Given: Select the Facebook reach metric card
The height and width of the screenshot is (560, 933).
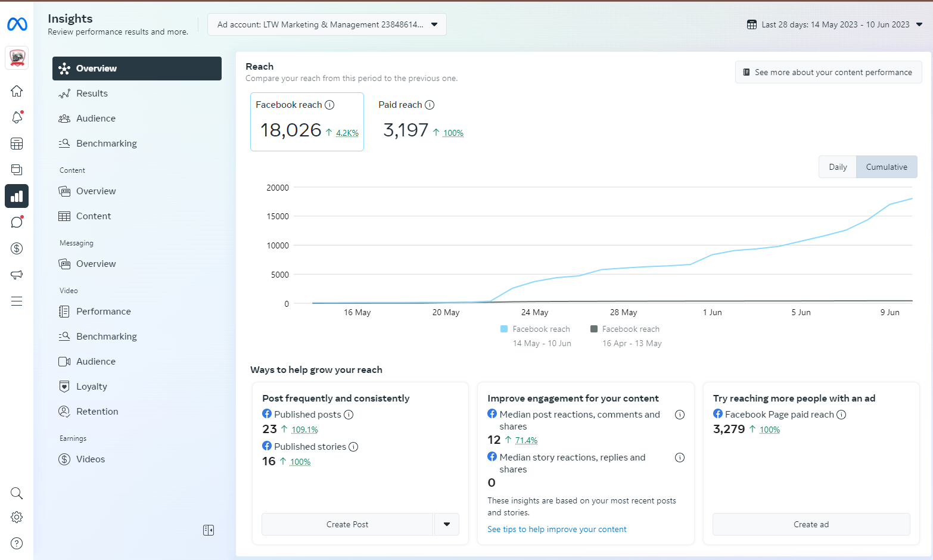Looking at the screenshot, I should (x=307, y=122).
